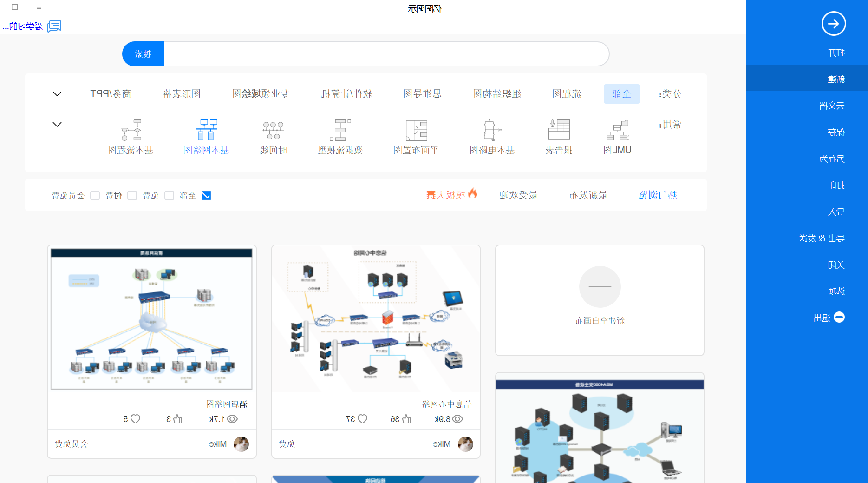
Task: Sort templates by 最新发布
Action: [588, 195]
